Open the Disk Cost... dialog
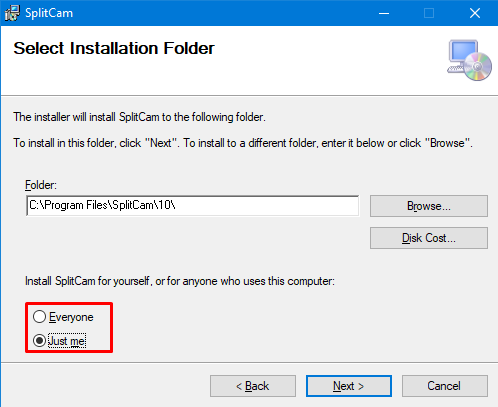Image resolution: width=498 pixels, height=407 pixels. [x=429, y=238]
